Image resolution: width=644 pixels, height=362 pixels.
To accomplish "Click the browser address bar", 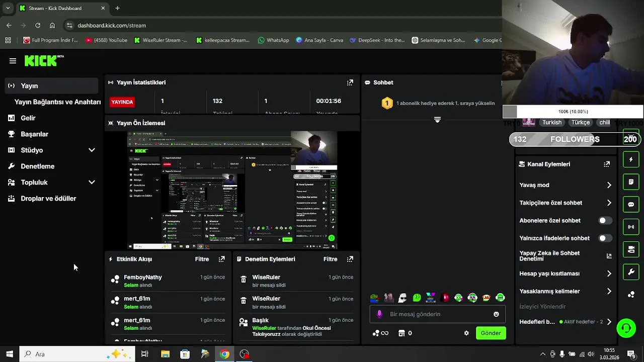I will (x=282, y=25).
